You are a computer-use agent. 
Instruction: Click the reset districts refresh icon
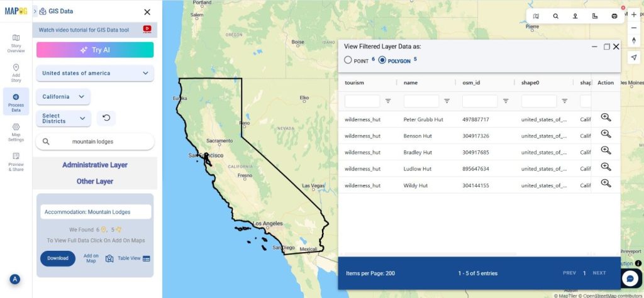pos(106,118)
